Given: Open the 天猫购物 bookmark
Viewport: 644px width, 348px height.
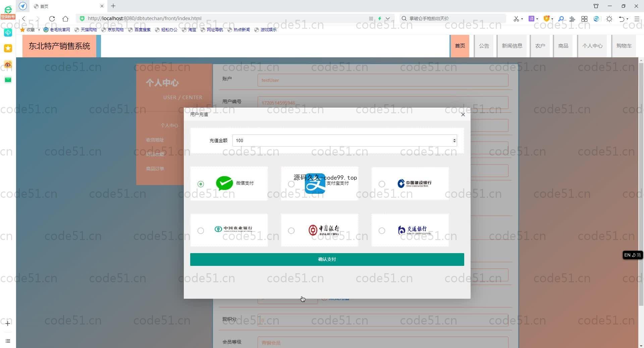Looking at the screenshot, I should point(86,30).
